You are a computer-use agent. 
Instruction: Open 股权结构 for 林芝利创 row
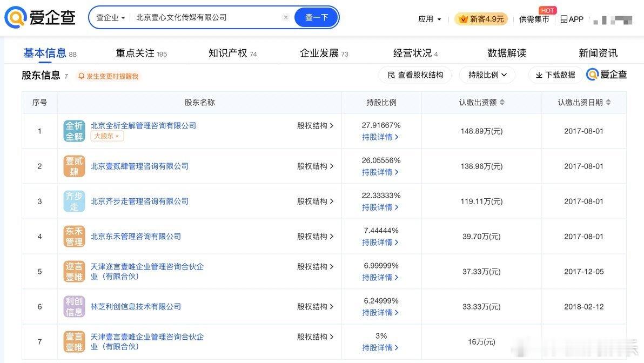tap(315, 307)
